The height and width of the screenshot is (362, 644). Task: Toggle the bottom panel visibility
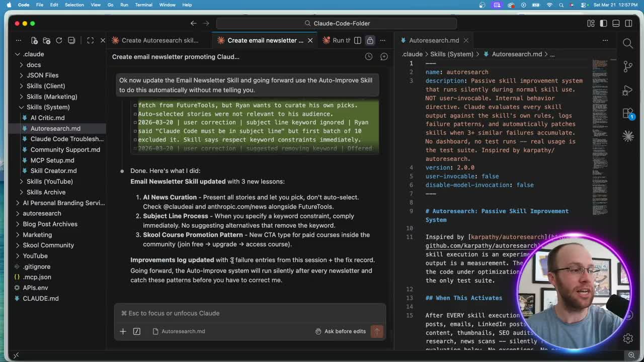pos(616,23)
